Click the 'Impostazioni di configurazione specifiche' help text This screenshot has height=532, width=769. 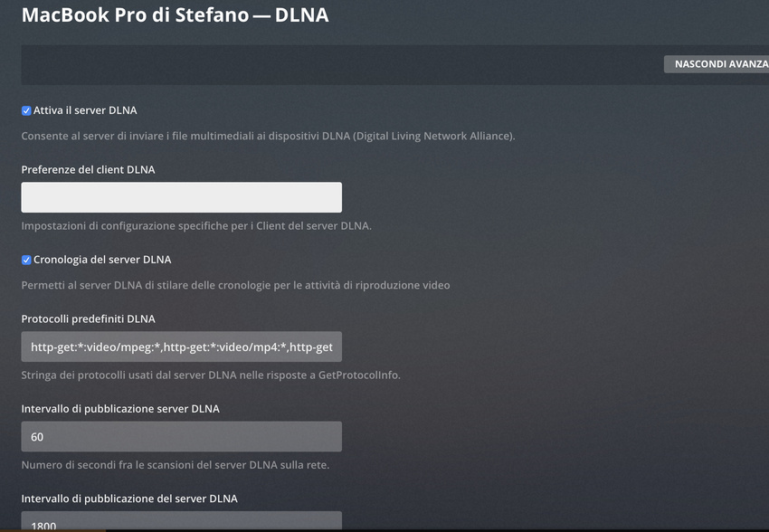196,225
